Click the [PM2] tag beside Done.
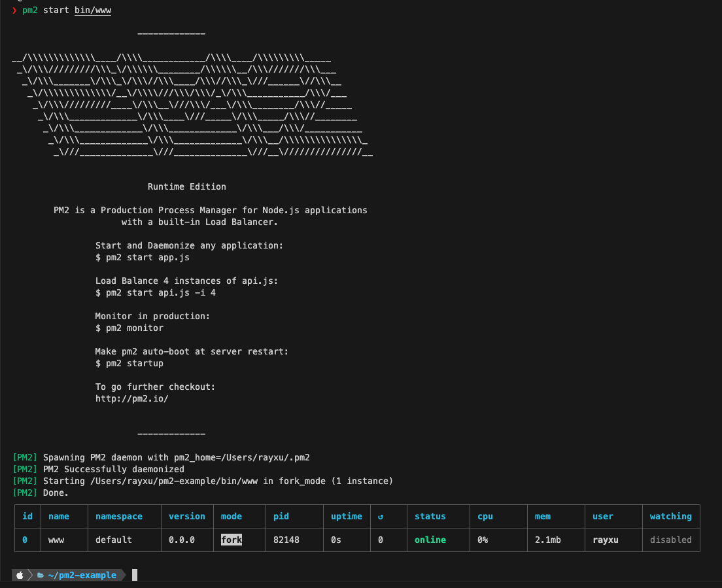 pyautogui.click(x=25, y=493)
